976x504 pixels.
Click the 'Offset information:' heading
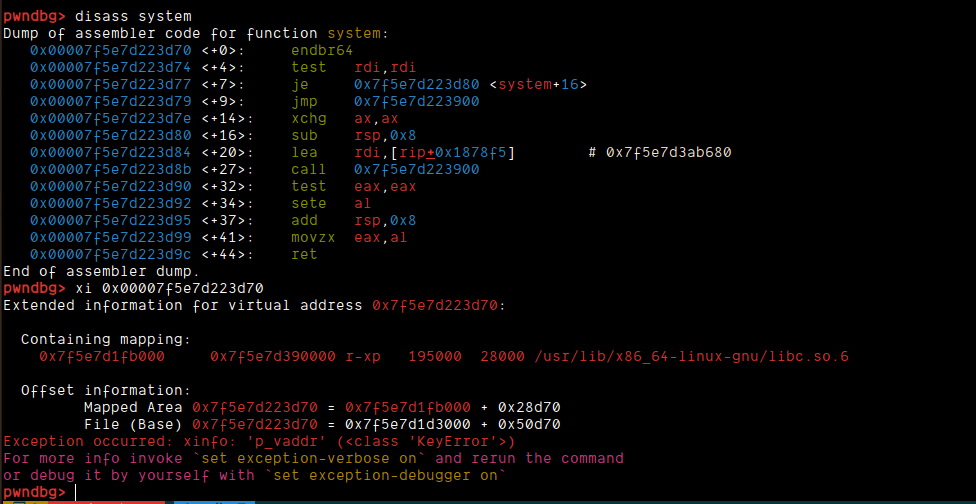click(106, 391)
